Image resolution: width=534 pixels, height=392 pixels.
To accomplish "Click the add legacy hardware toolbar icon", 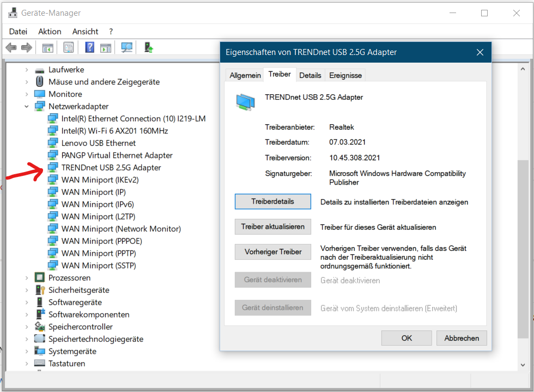I will pos(148,47).
